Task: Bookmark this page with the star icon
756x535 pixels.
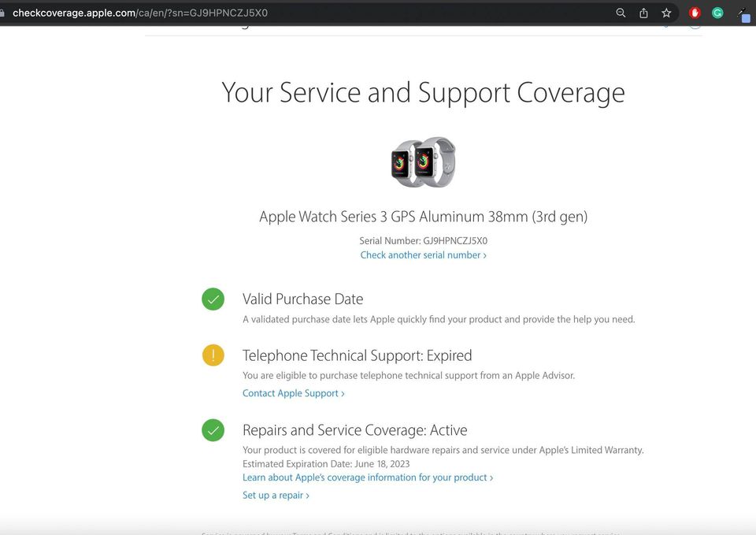Action: [666, 13]
